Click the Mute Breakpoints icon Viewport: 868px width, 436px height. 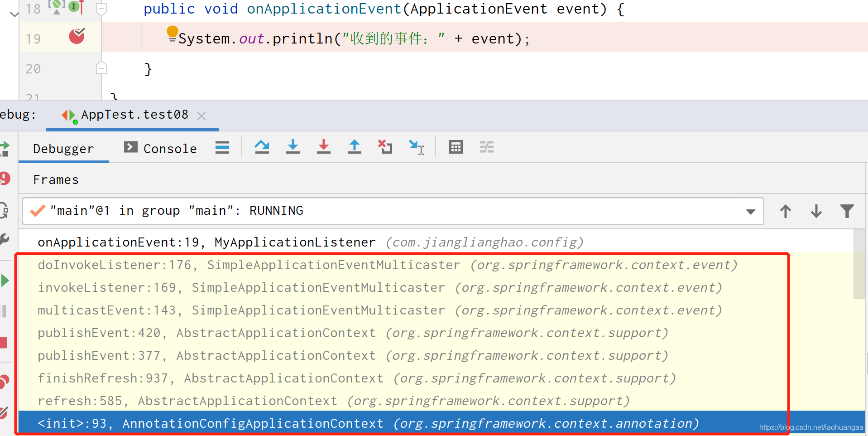coord(4,412)
